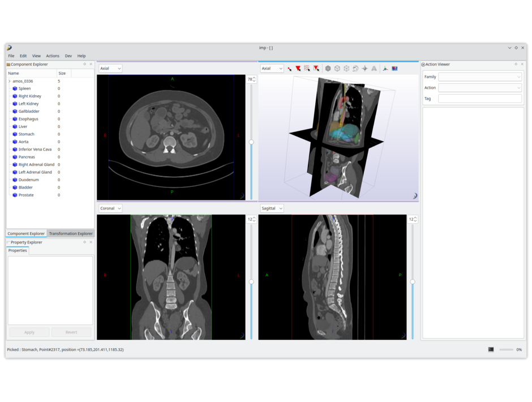Float the Component Explorer panel
Viewport: 532px width, 402px height.
click(x=84, y=64)
